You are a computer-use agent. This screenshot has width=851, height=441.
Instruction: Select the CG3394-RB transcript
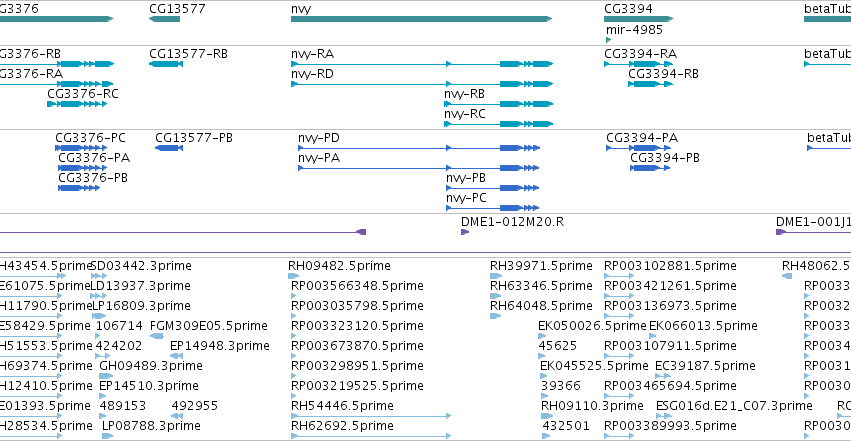pyautogui.click(x=650, y=84)
